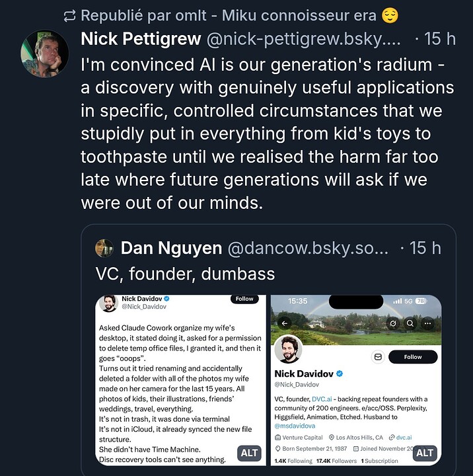Screen dimensions: 473x476
Task: Click the circular icon left of profile search
Action: click(392, 323)
